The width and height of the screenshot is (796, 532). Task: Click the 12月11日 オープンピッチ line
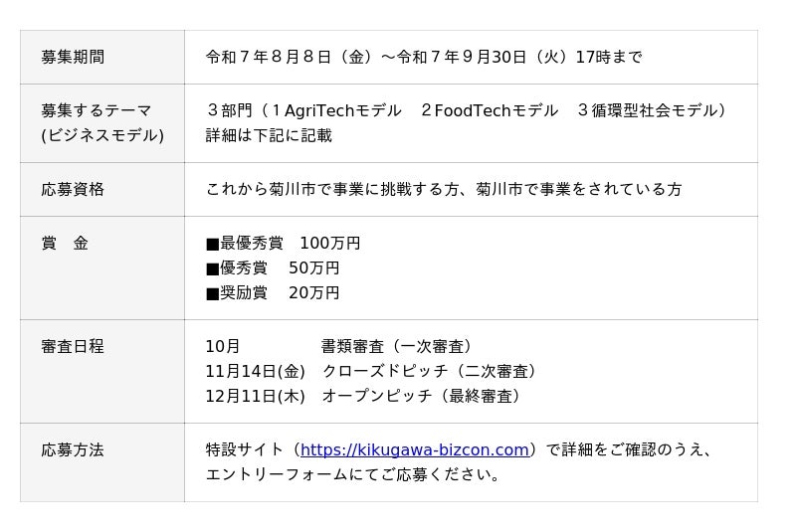(x=364, y=397)
